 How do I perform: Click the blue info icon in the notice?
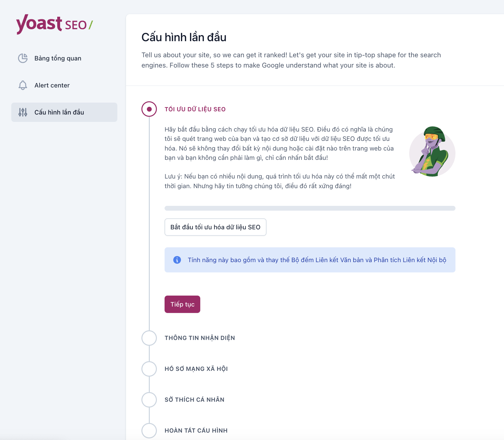click(177, 260)
